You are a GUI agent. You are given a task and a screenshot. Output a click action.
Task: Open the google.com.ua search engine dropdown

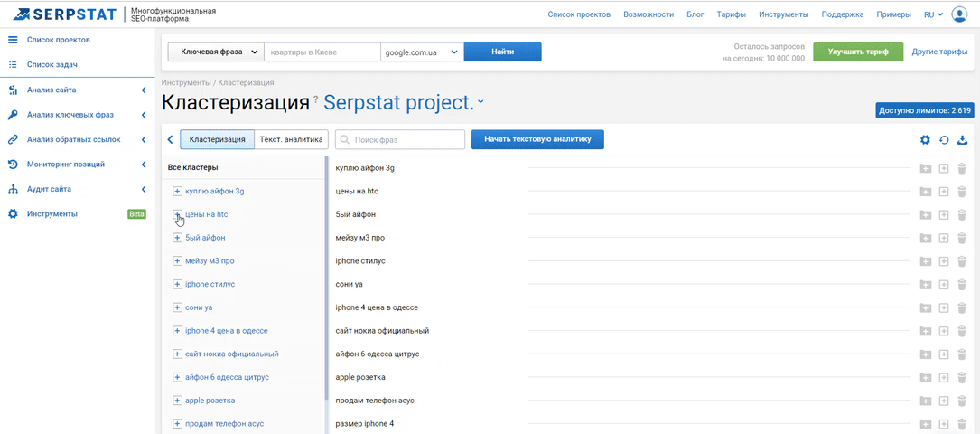[x=422, y=52]
